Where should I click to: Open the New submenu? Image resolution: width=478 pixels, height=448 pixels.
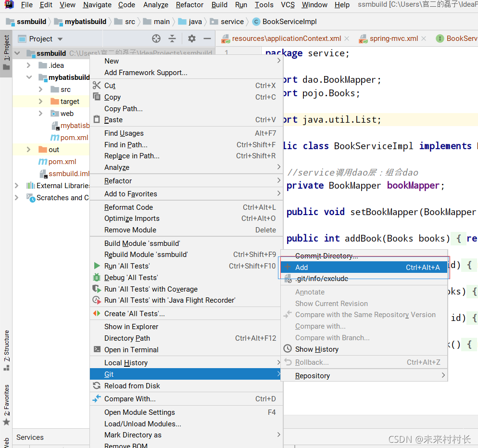[186, 61]
